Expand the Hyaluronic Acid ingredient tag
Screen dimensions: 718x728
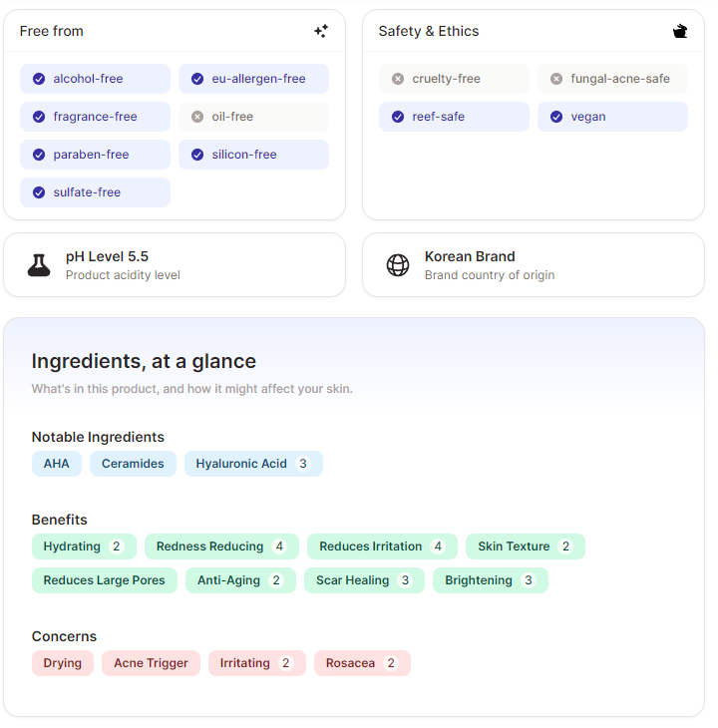coord(253,464)
